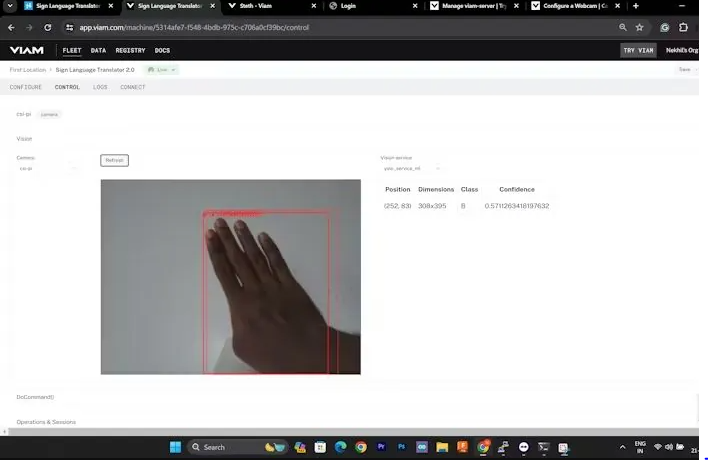Open the Live status dropdown

click(x=162, y=70)
